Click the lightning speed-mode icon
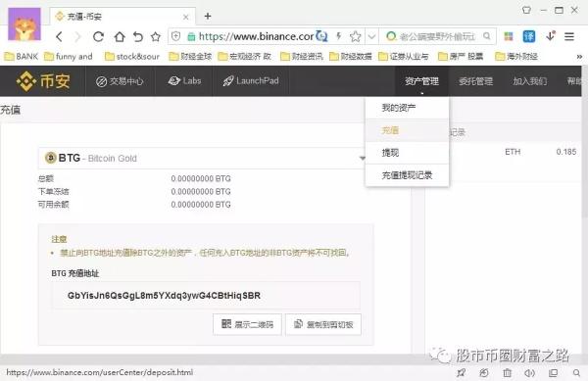The width and height of the screenshot is (588, 381). point(339,36)
